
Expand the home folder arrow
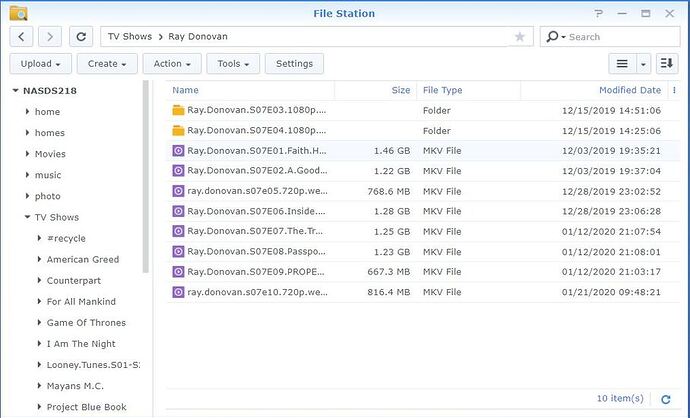pos(27,112)
